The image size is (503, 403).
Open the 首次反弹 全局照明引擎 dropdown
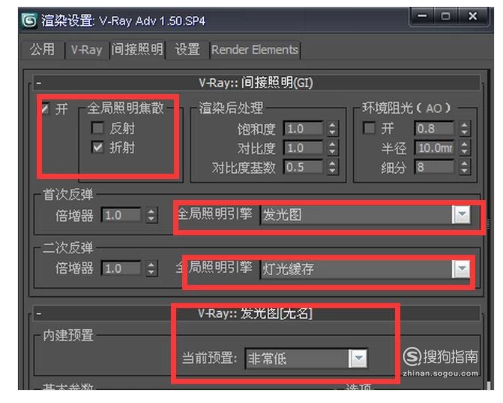pyautogui.click(x=365, y=214)
